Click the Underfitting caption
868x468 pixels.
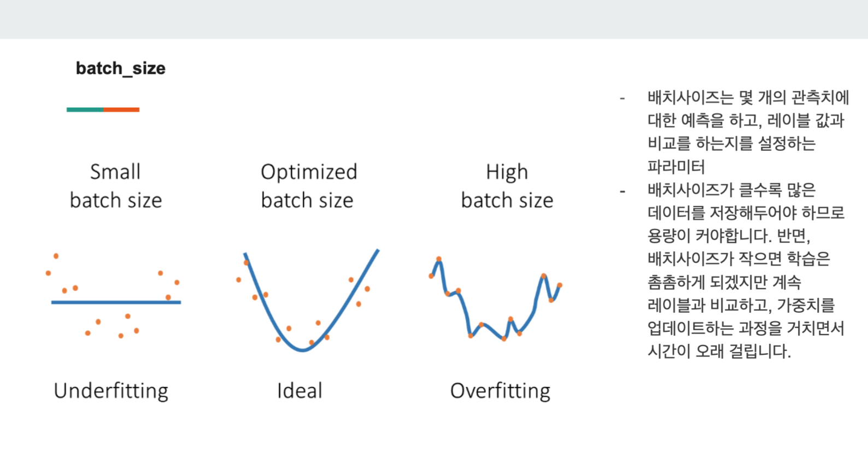tap(111, 391)
